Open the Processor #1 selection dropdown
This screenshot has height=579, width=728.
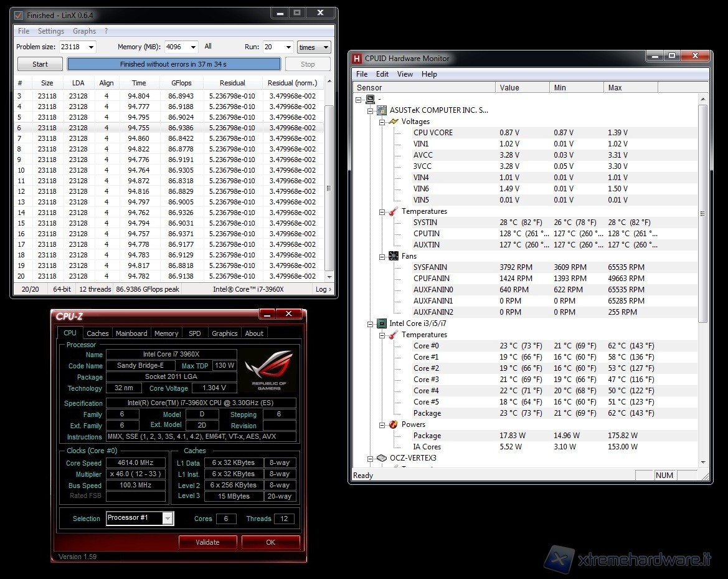(x=168, y=518)
